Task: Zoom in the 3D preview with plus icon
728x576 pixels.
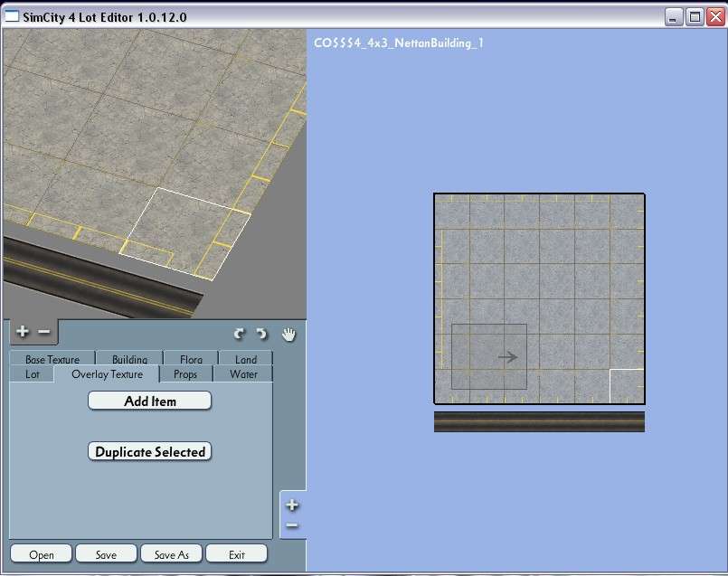Action: pos(23,331)
